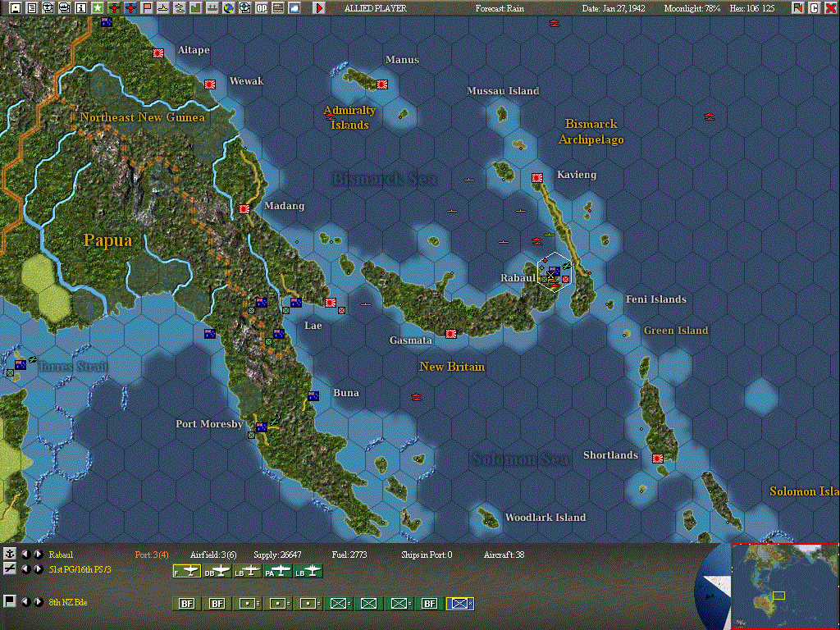The height and width of the screenshot is (630, 840).
Task: Click the 8th NZ Bde unit name
Action: (x=68, y=602)
